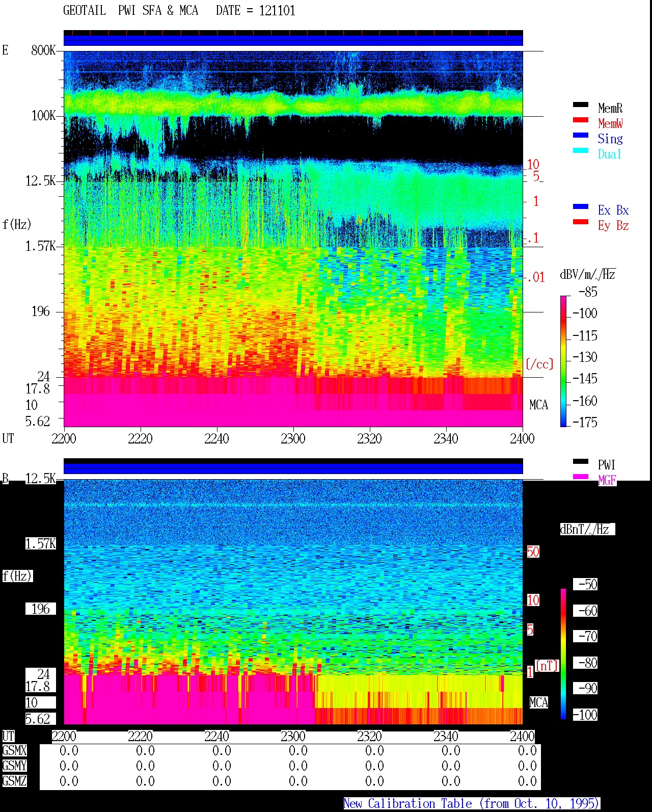Viewport: 652px width, 812px height.
Task: Click the 196 label on the B panel axis
Action: [41, 609]
